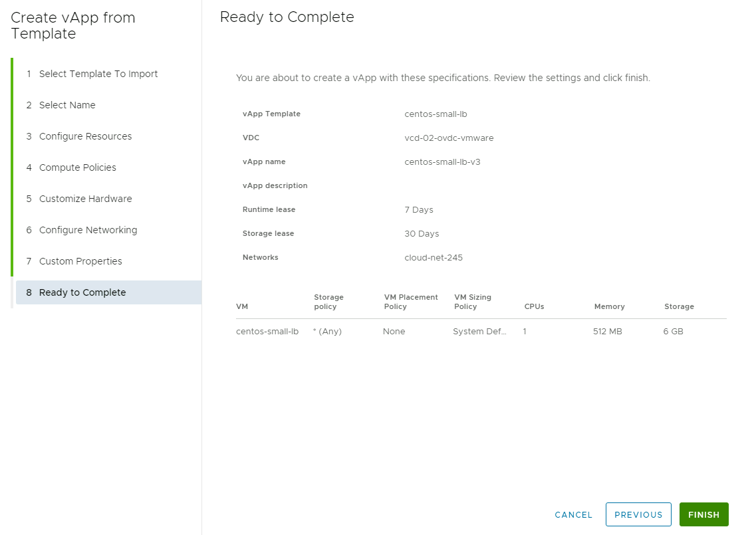Select step 8 Ready to Complete
Screen dimensions: 756x535
82,292
